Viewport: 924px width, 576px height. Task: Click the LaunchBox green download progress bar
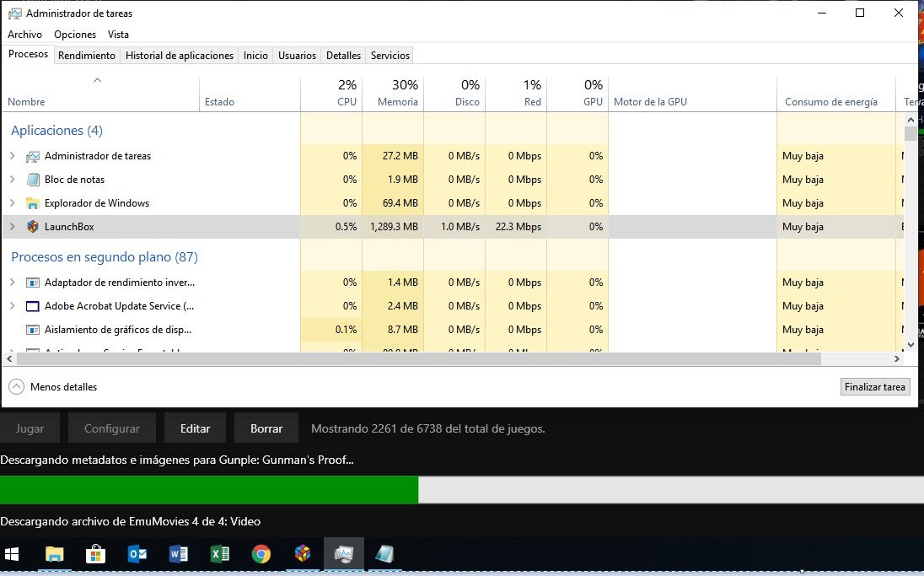coord(209,490)
